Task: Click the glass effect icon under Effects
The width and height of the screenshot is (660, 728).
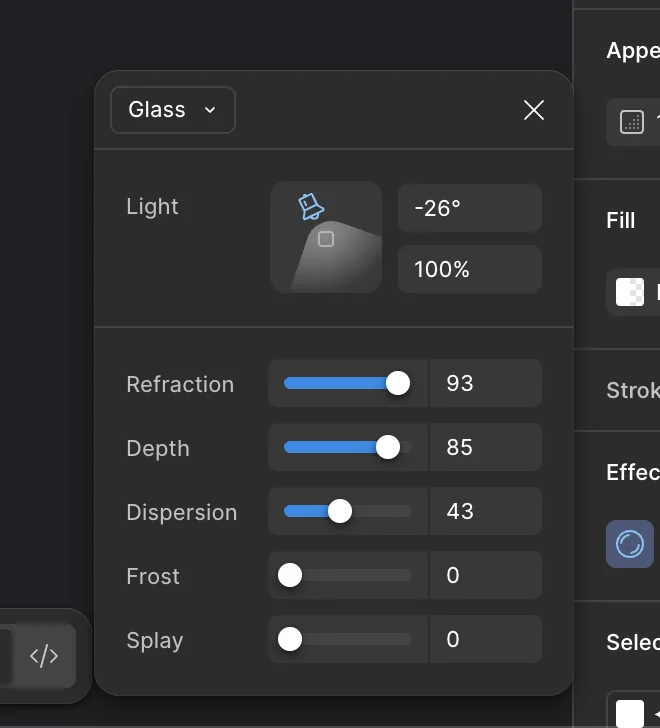Action: (x=630, y=544)
